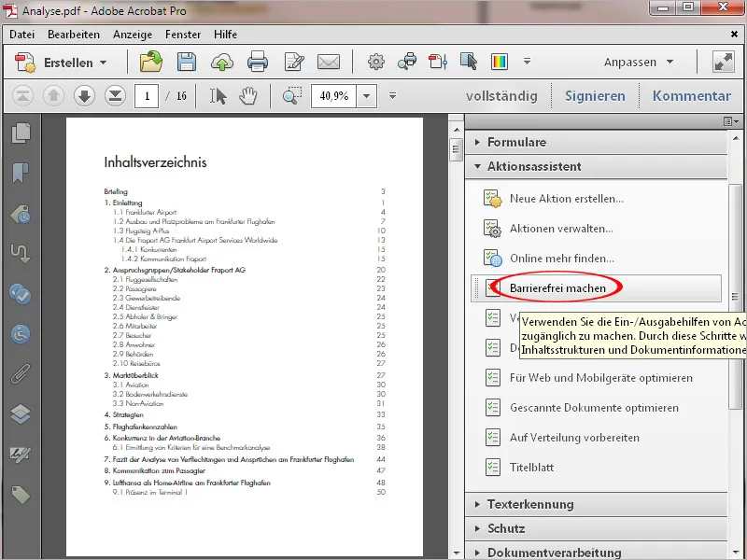Open quick tools toolbar overflow arrow
Image resolution: width=747 pixels, height=560 pixels.
pos(527,61)
